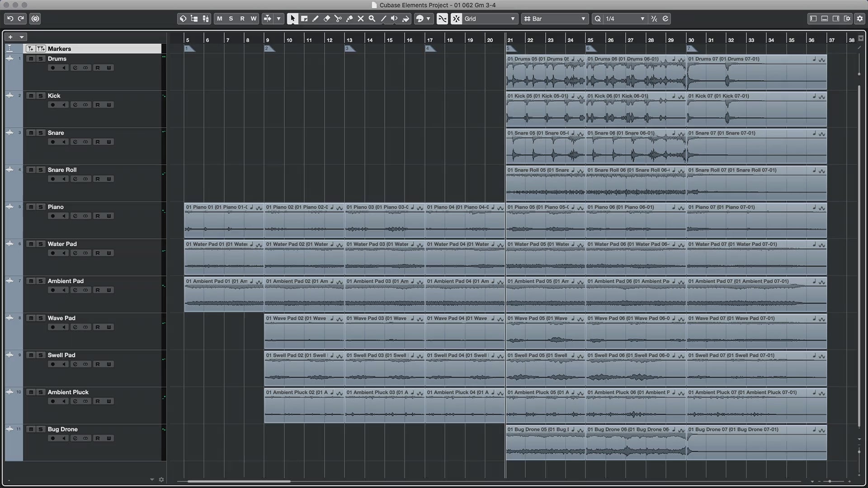Enable record on the Kick track

[x=53, y=105]
